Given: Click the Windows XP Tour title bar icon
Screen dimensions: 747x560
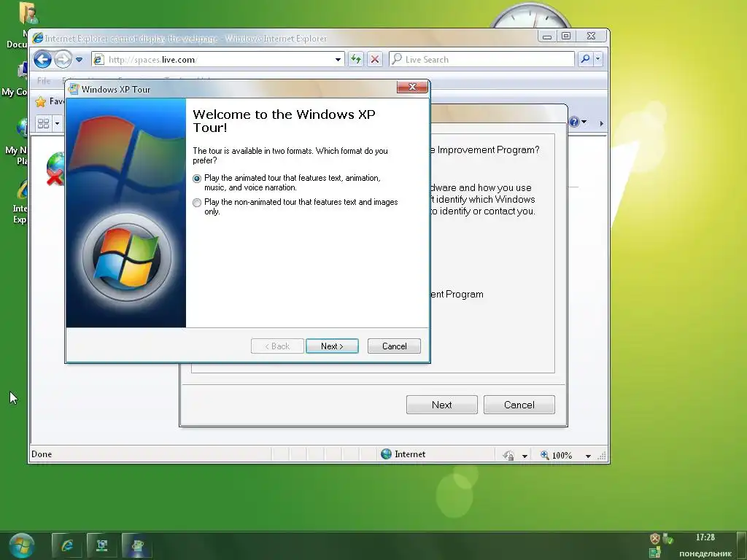Looking at the screenshot, I should (x=74, y=89).
